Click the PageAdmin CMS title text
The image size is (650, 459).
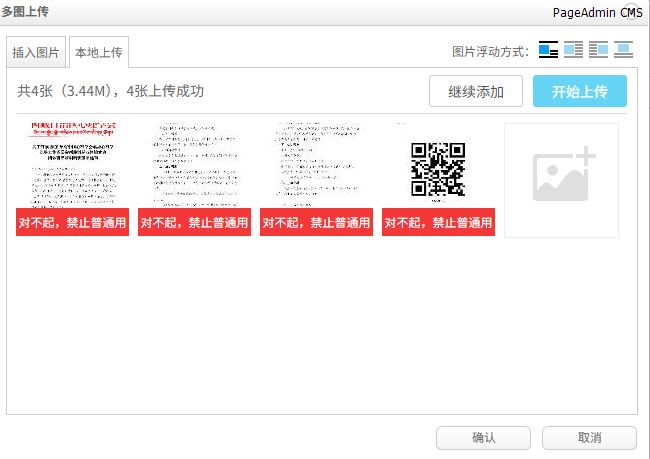597,13
